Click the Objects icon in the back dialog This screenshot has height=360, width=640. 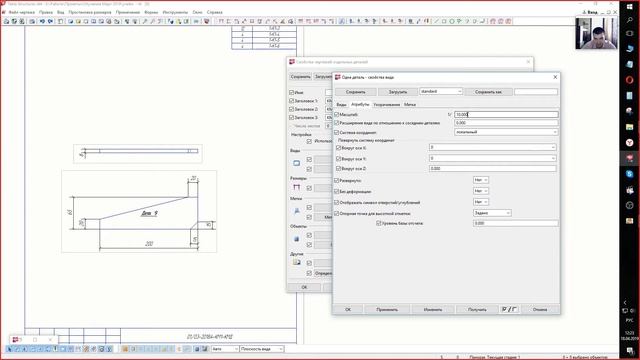pyautogui.click(x=297, y=239)
